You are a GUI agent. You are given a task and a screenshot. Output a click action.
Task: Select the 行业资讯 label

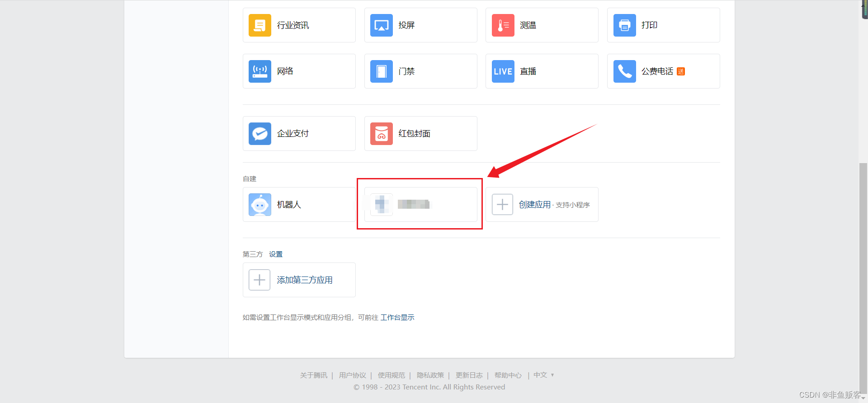point(293,25)
